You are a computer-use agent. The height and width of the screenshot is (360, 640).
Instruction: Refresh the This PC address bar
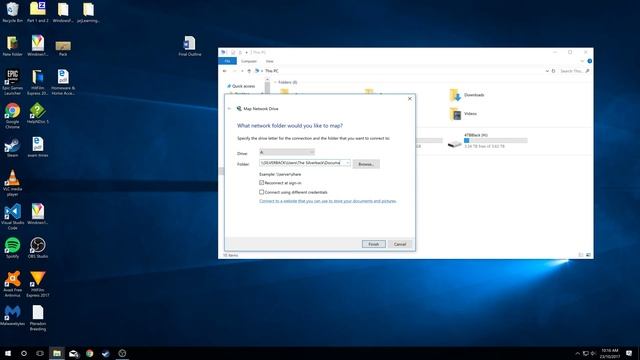pos(553,71)
